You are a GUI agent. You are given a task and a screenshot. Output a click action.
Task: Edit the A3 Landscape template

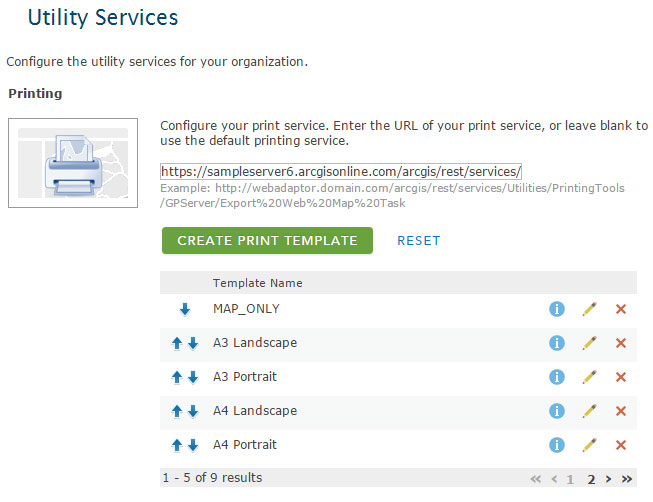click(589, 344)
